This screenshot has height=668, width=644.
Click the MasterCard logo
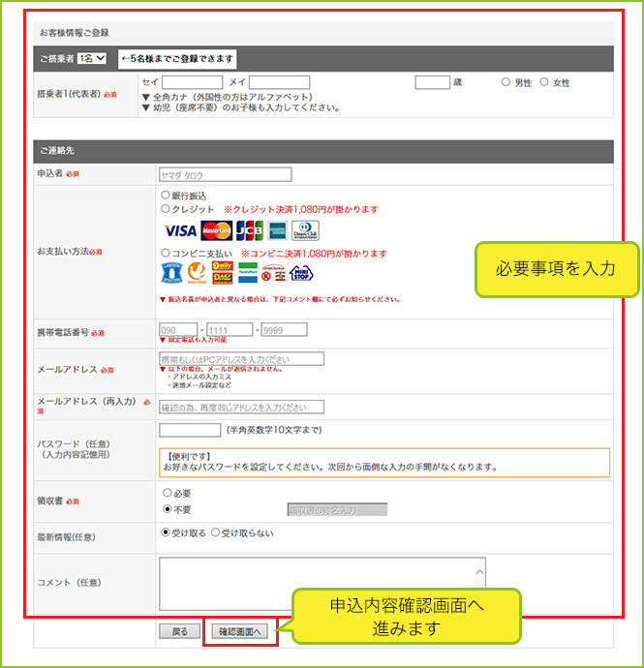click(217, 231)
